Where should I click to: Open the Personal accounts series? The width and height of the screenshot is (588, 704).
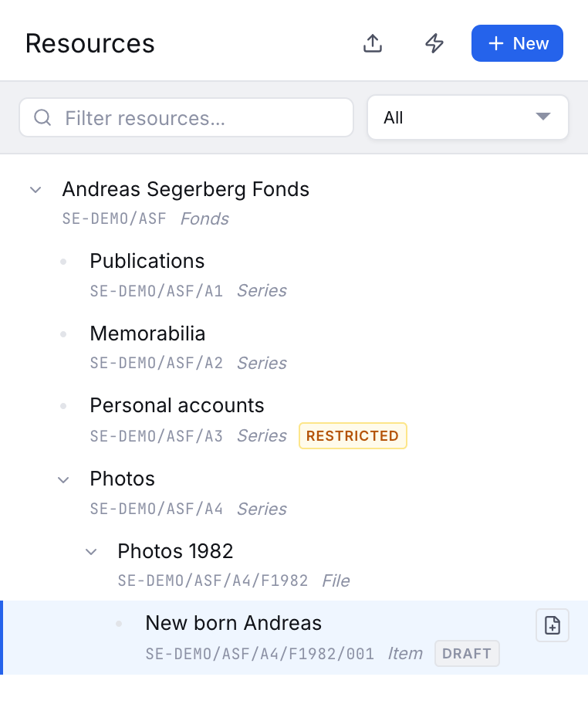[x=177, y=405]
